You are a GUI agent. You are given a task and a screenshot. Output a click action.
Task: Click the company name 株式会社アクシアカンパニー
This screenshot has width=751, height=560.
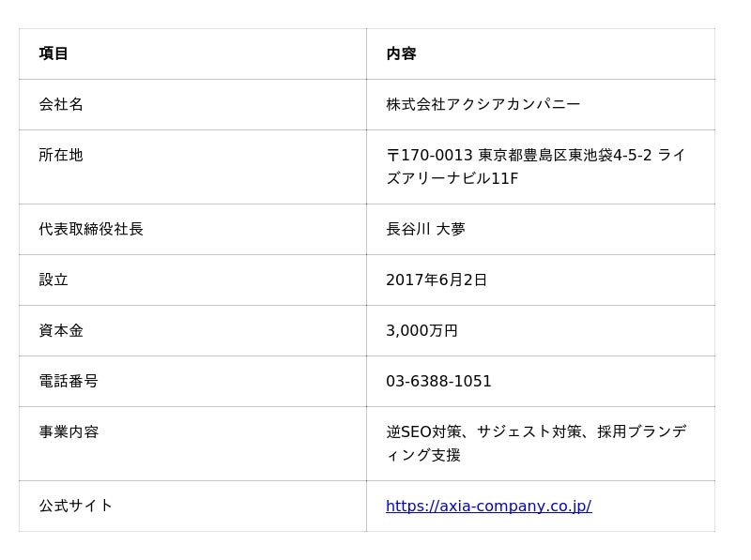(483, 104)
